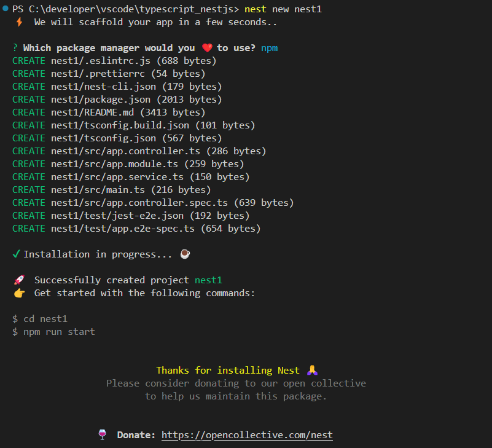This screenshot has height=448, width=492.
Task: Click the praying hands emoji
Action: click(312, 370)
